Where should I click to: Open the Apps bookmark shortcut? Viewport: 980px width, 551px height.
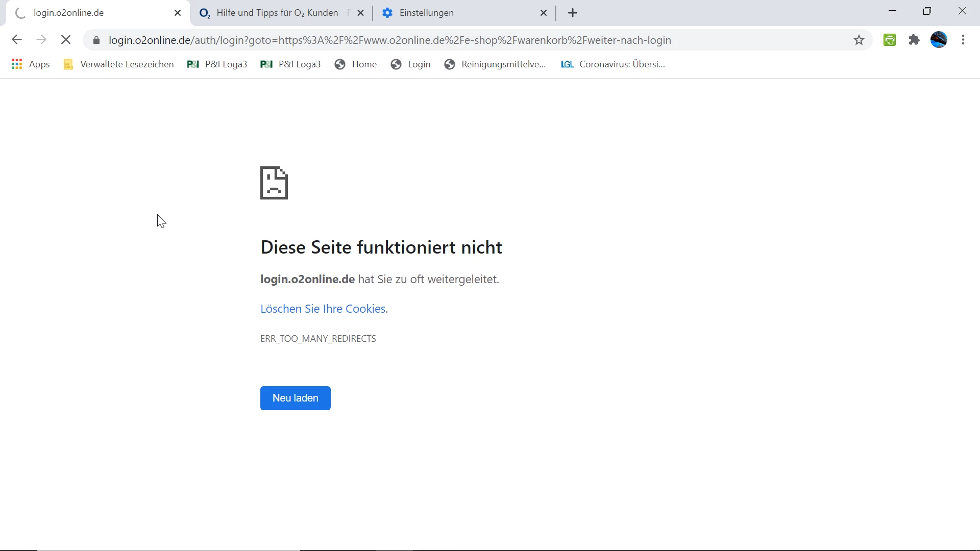pos(31,64)
